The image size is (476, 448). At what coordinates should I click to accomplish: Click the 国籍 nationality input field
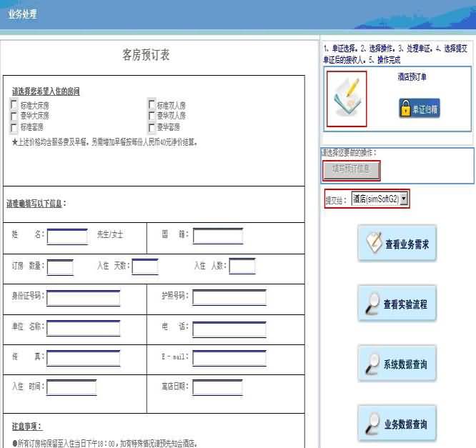tap(217, 236)
